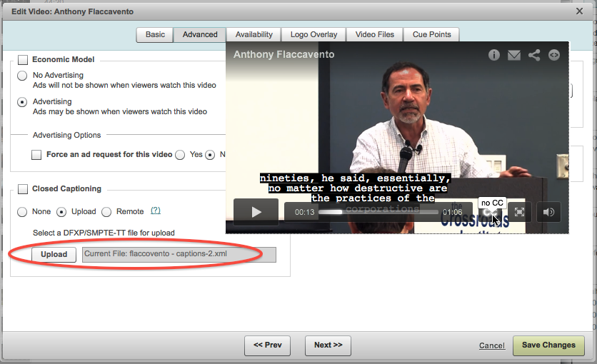The image size is (597, 364).
Task: Open the Logo Overlay tab
Action: point(313,34)
